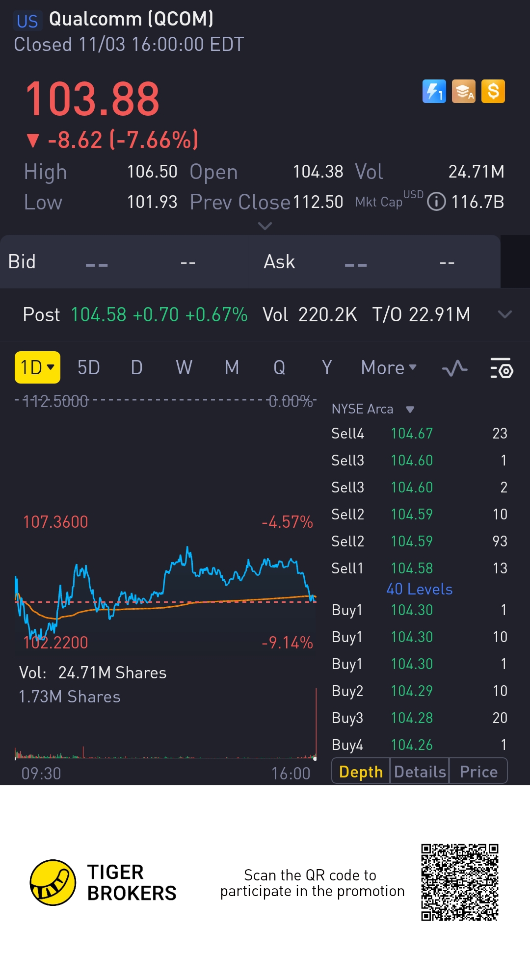This screenshot has width=530, height=980.
Task: Scan the promotion QR code
Action: click(459, 882)
